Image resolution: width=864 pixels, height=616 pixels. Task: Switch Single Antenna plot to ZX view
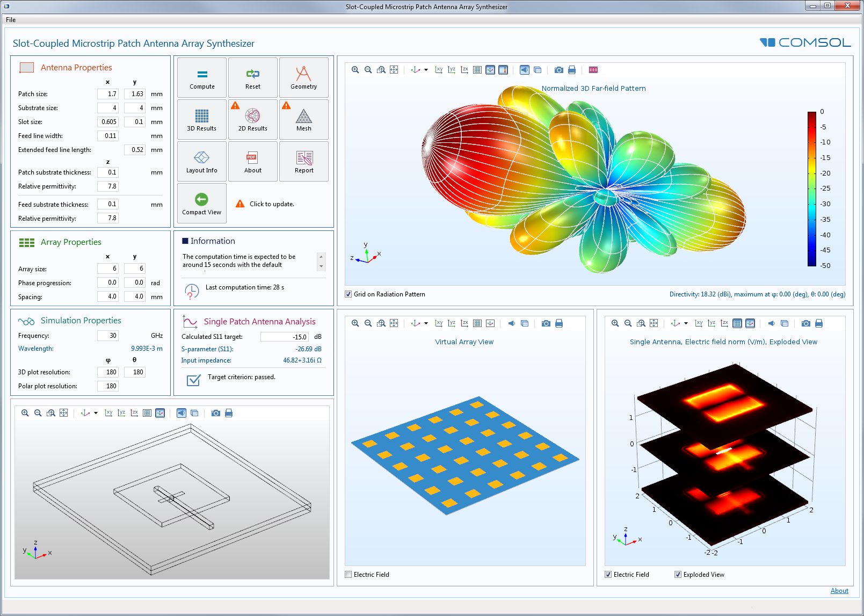(x=724, y=323)
